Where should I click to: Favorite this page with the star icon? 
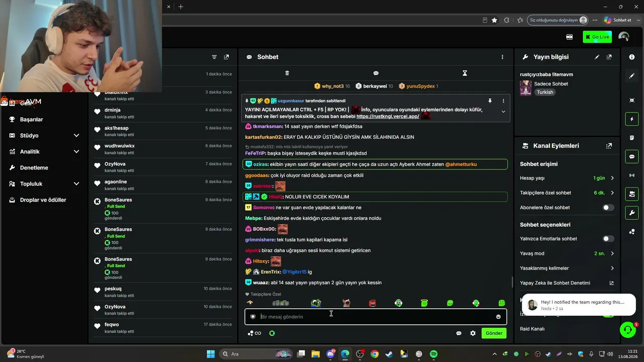coord(495,20)
